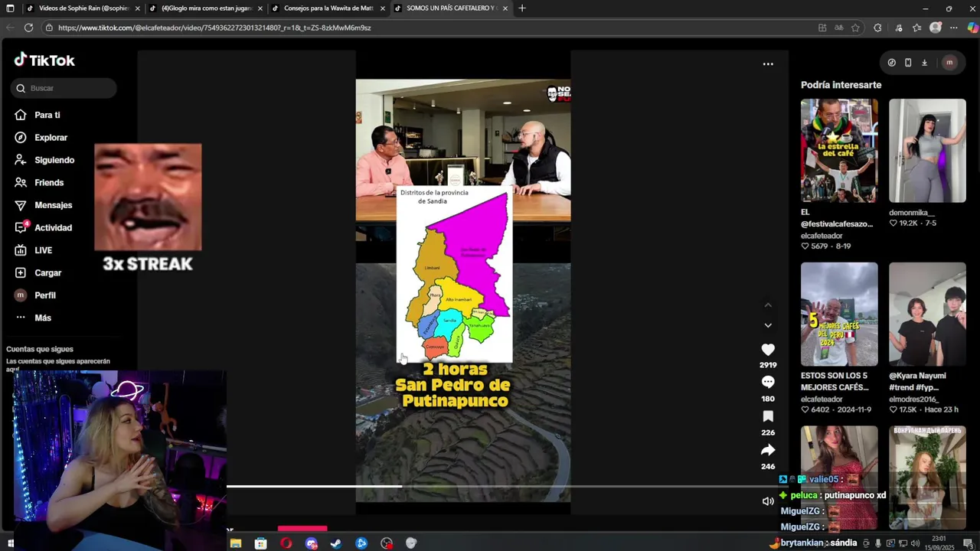Image resolution: width=980 pixels, height=551 pixels.
Task: Add page to favorites star
Action: (x=855, y=28)
